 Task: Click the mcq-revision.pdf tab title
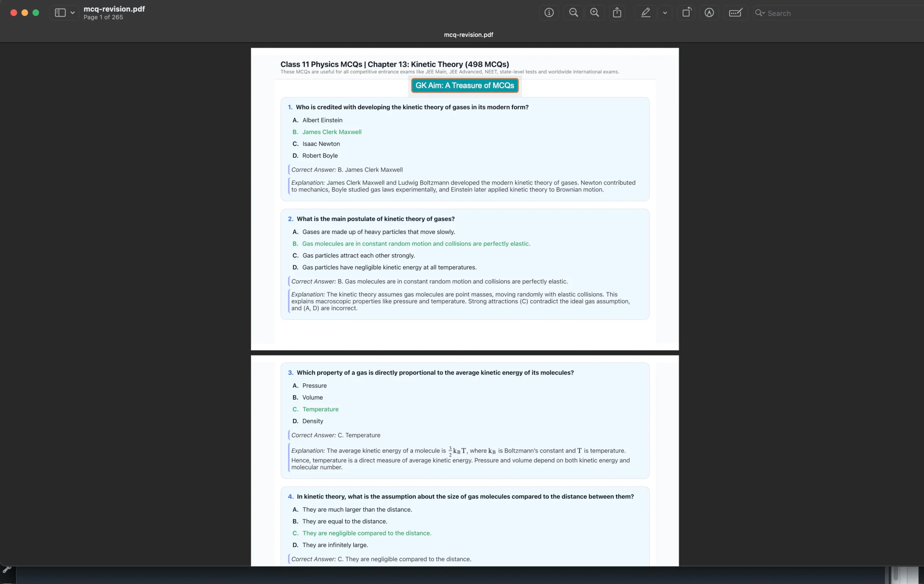coord(468,35)
